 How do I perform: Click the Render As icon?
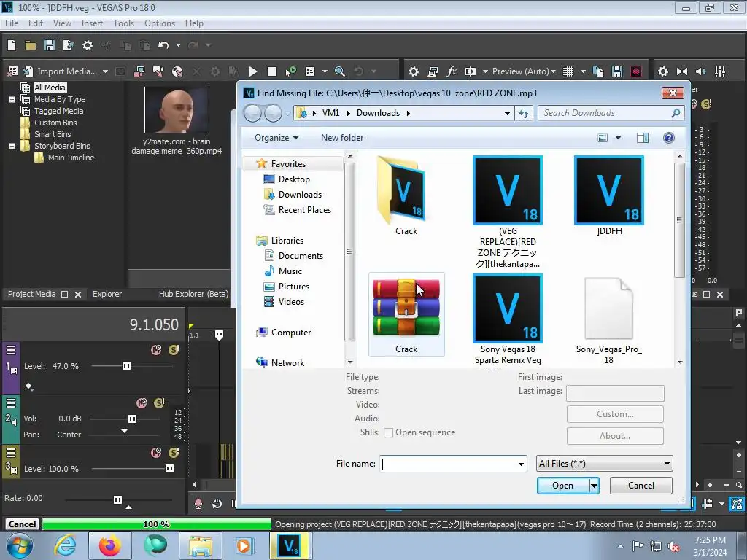(x=68, y=45)
